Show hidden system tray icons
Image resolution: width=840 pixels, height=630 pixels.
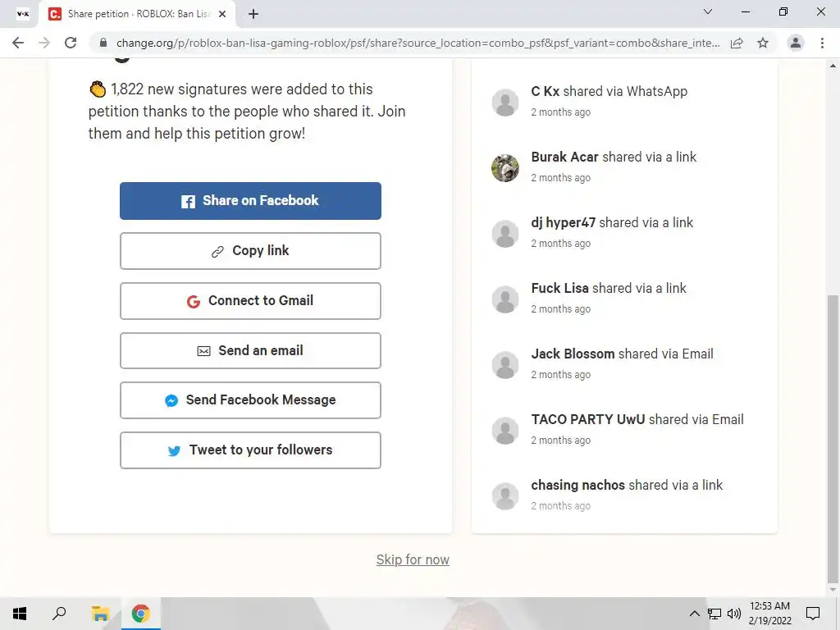coord(694,614)
